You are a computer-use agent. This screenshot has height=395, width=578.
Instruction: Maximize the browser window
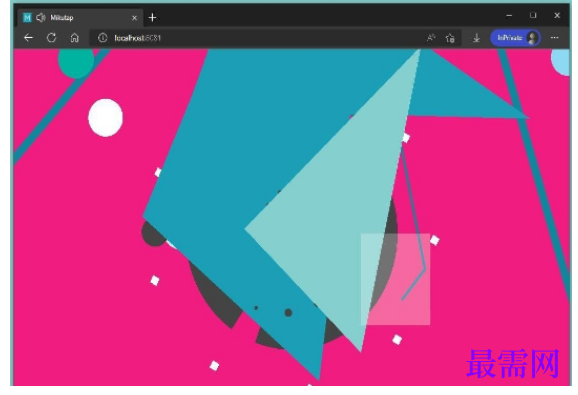pos(533,15)
